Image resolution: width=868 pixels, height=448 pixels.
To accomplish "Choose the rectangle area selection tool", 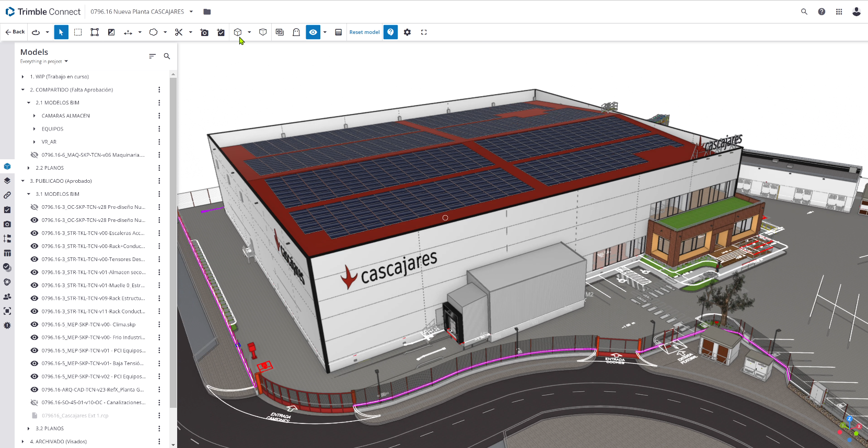I will point(78,32).
